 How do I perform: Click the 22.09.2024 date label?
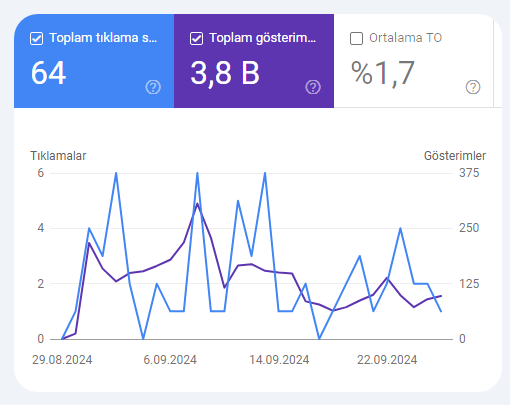(387, 360)
